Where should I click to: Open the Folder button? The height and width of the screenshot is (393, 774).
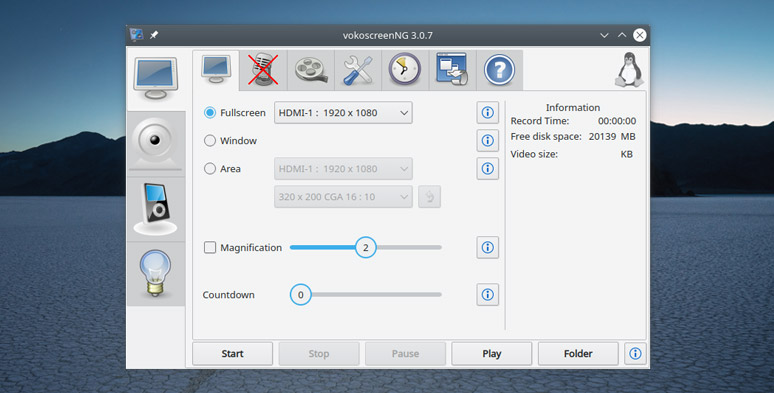point(578,354)
